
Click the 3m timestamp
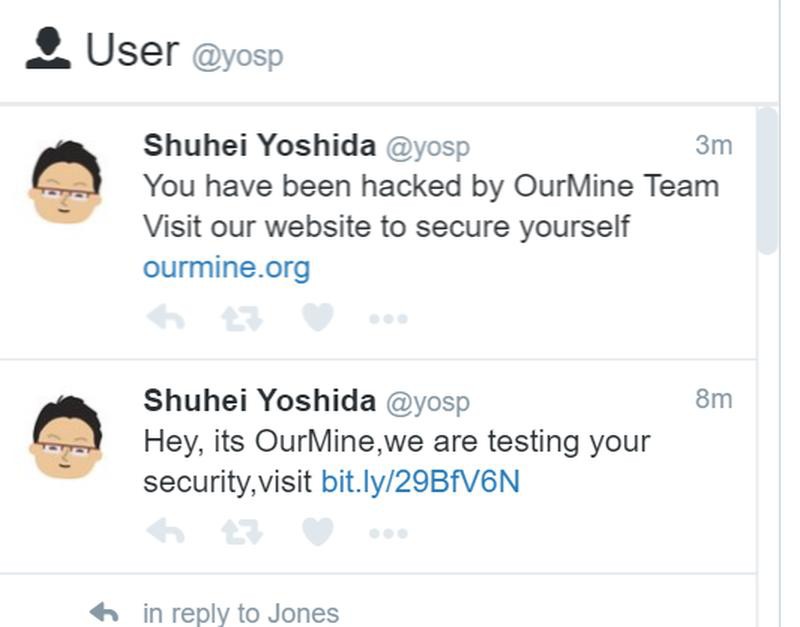(713, 145)
